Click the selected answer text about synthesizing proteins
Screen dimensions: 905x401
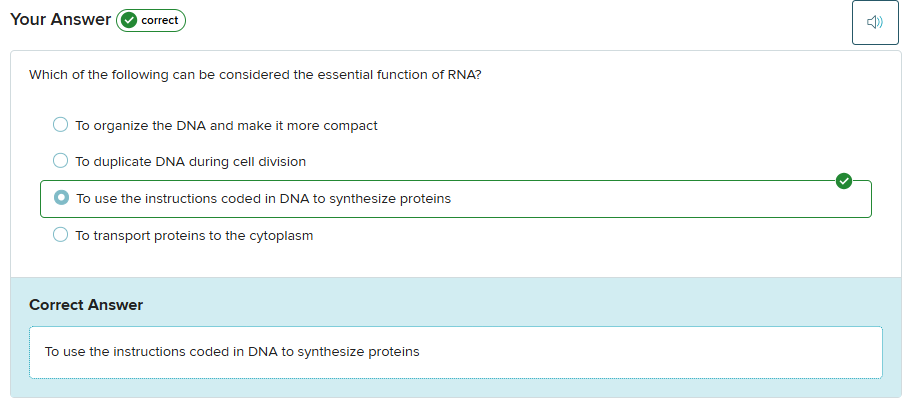click(263, 199)
